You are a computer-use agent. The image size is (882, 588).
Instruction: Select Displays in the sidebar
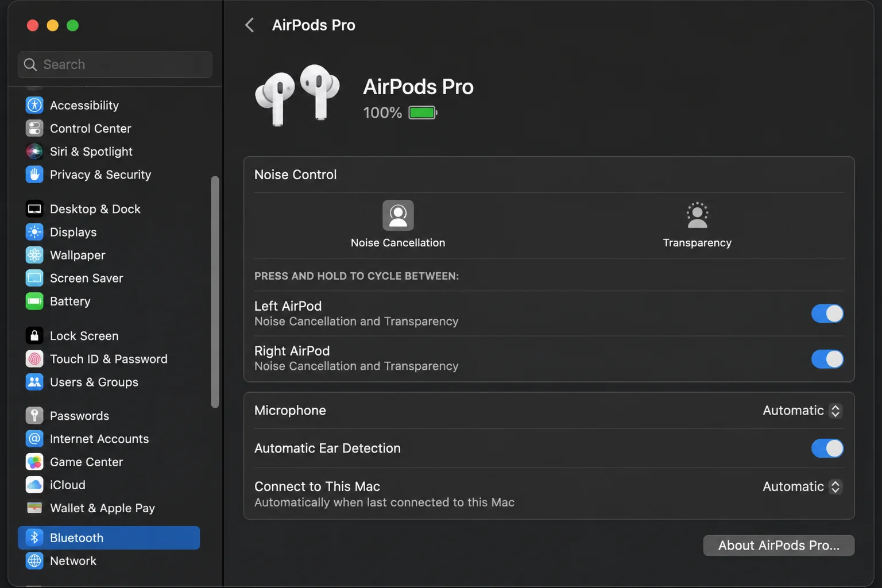(109, 231)
